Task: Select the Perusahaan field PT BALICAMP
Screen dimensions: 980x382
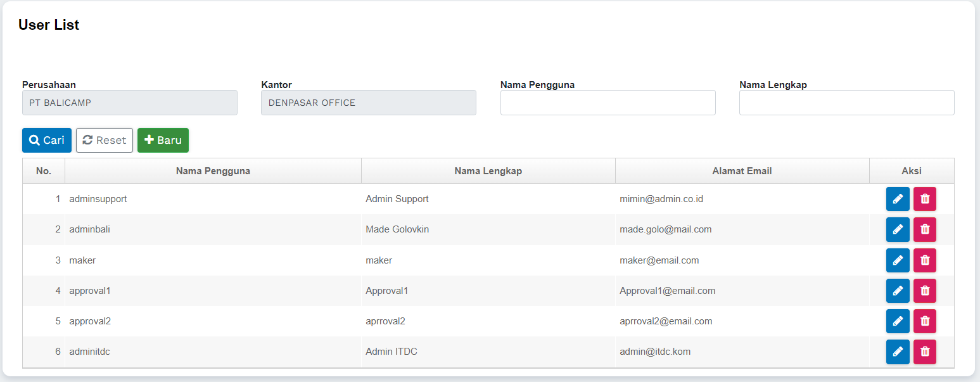Action: pos(130,103)
